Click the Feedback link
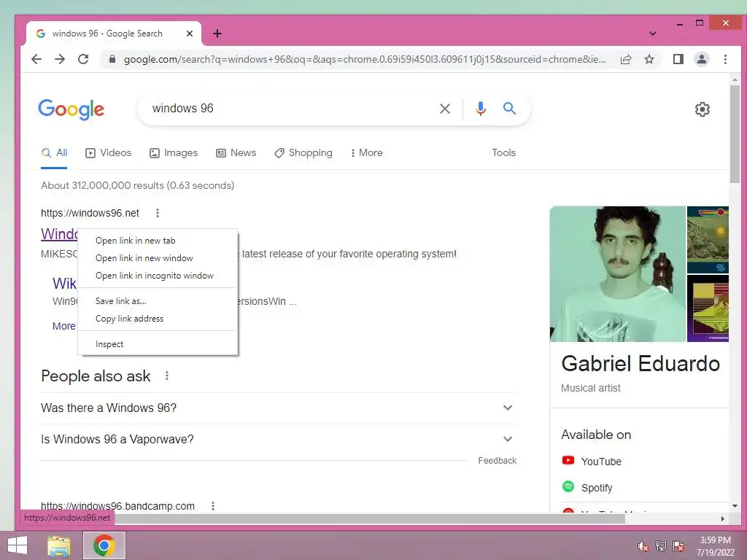The image size is (747, 560). coord(497,461)
